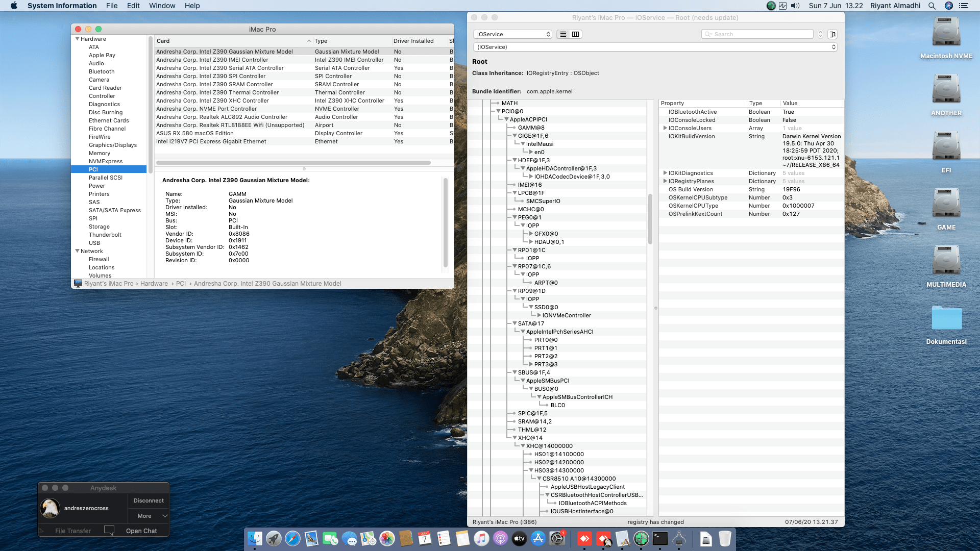The height and width of the screenshot is (551, 980).
Task: Open Launchpad from the Dock
Action: 274,538
